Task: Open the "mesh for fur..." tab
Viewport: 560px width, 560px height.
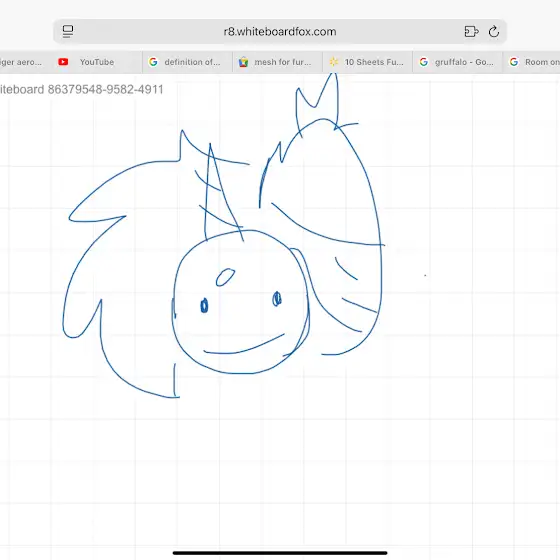Action: [x=278, y=62]
